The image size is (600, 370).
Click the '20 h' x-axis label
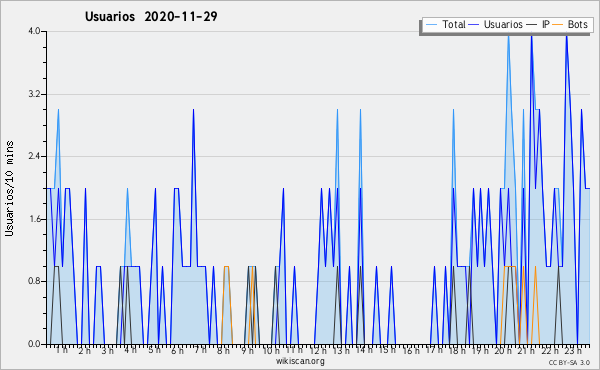click(504, 350)
